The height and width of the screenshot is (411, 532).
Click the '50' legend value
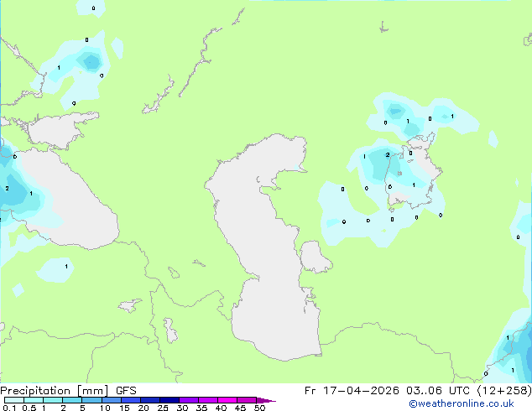[x=259, y=408]
